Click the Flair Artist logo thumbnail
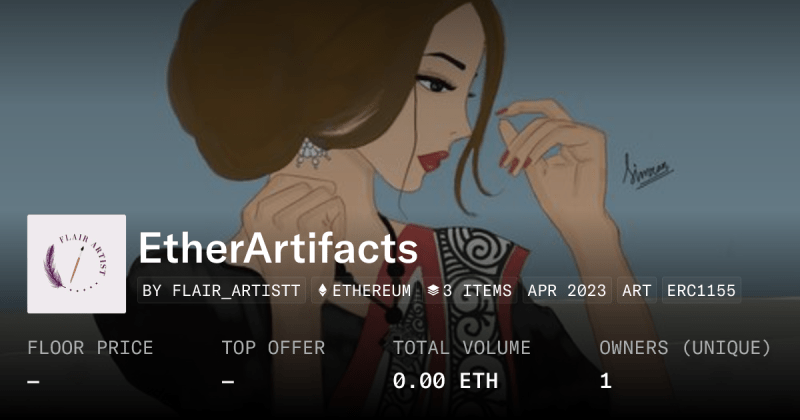Screen dimensions: 800x420 [x=77, y=264]
